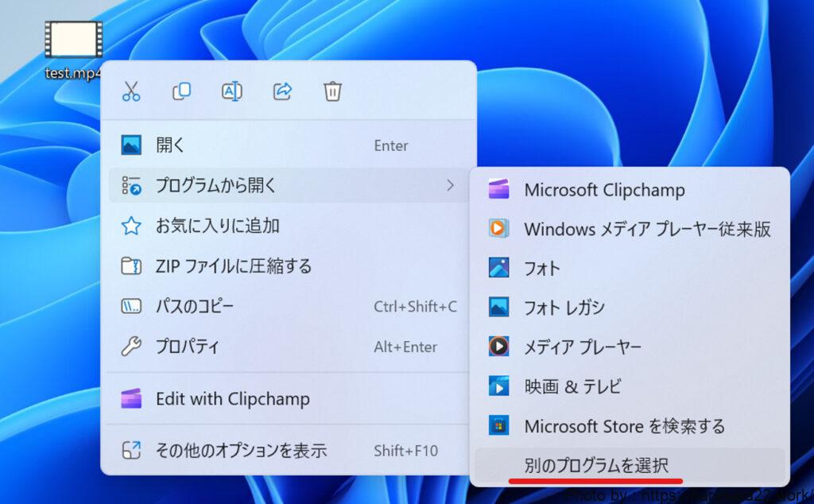Click the Cut scissors icon
This screenshot has width=814, height=504.
[131, 91]
